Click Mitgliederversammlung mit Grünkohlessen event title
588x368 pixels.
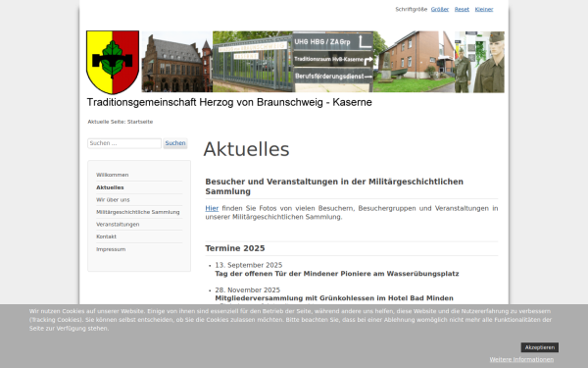coord(334,298)
